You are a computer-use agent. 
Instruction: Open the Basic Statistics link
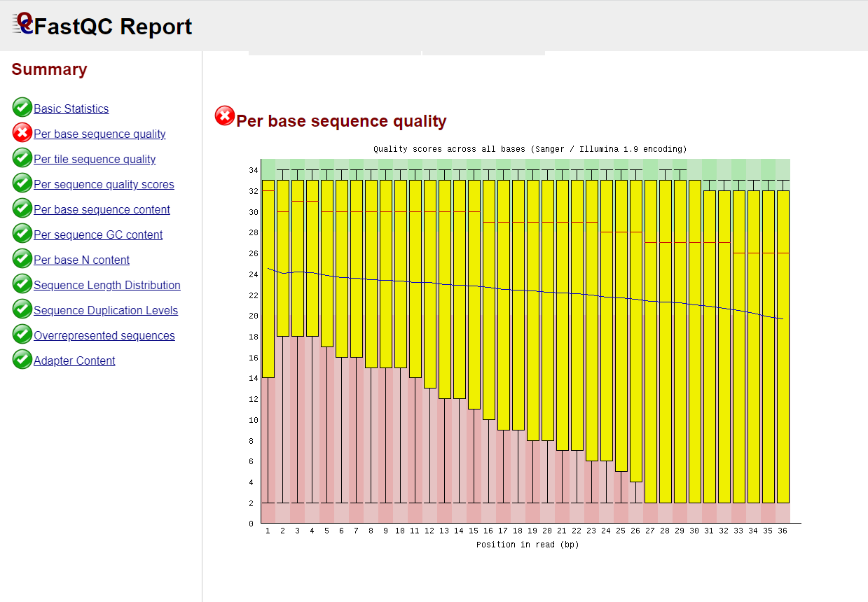[x=71, y=109]
